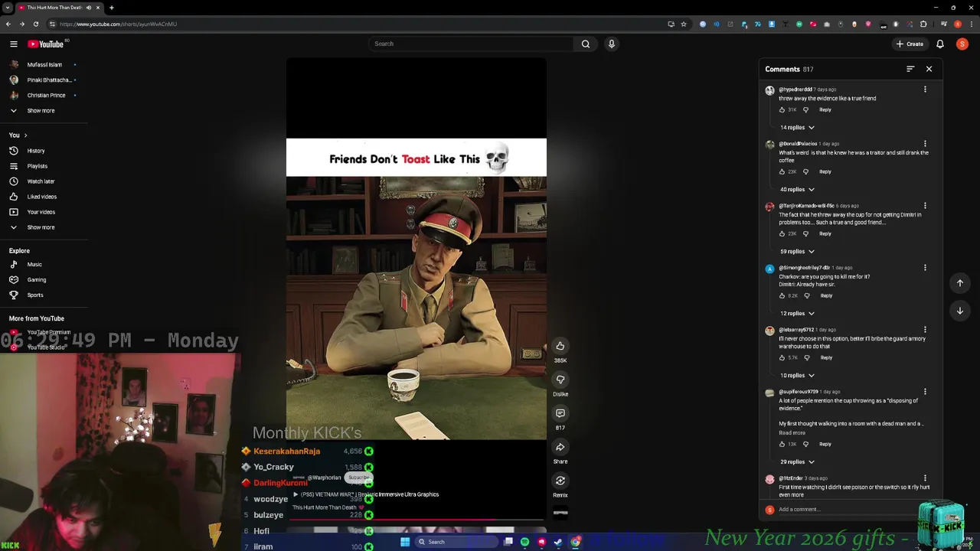Open Steam from the taskbar
This screenshot has height=551, width=980.
click(558, 542)
